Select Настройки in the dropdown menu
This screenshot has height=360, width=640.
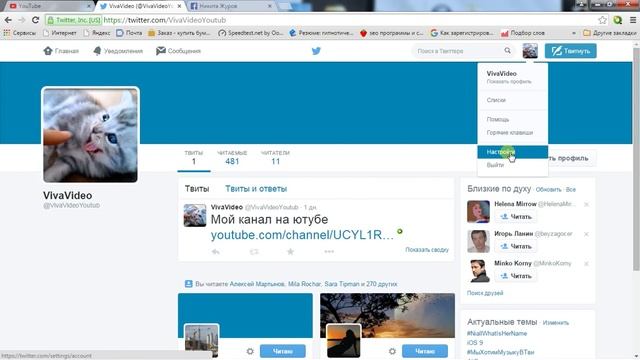click(x=513, y=152)
